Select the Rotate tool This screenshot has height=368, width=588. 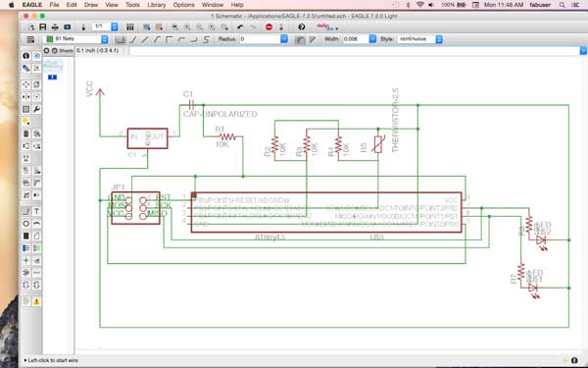click(x=37, y=97)
